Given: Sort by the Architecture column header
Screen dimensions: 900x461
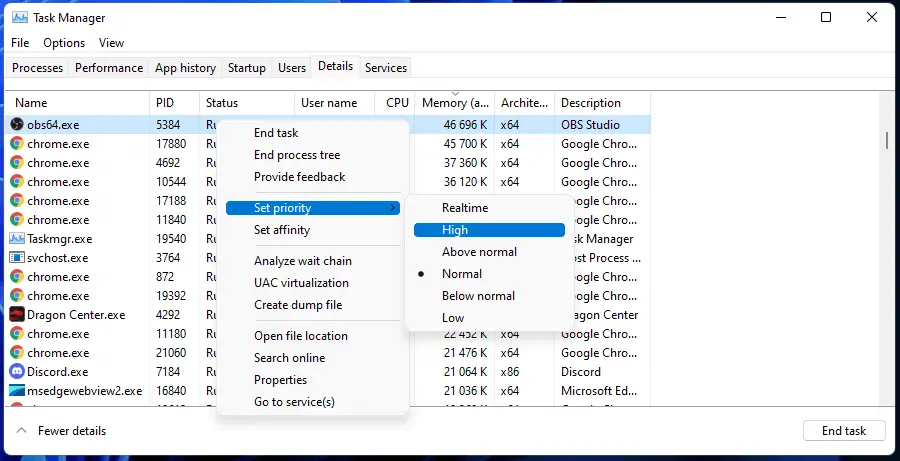Looking at the screenshot, I should pos(525,103).
